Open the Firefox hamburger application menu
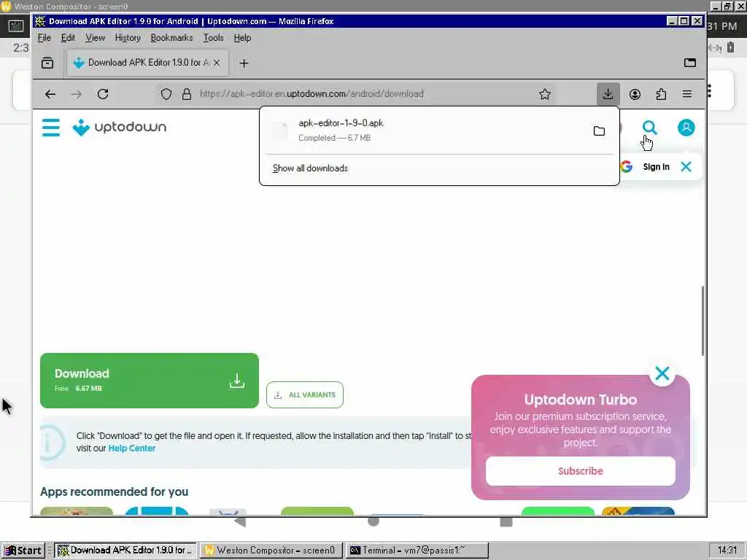Viewport: 747px width, 560px height. click(687, 94)
